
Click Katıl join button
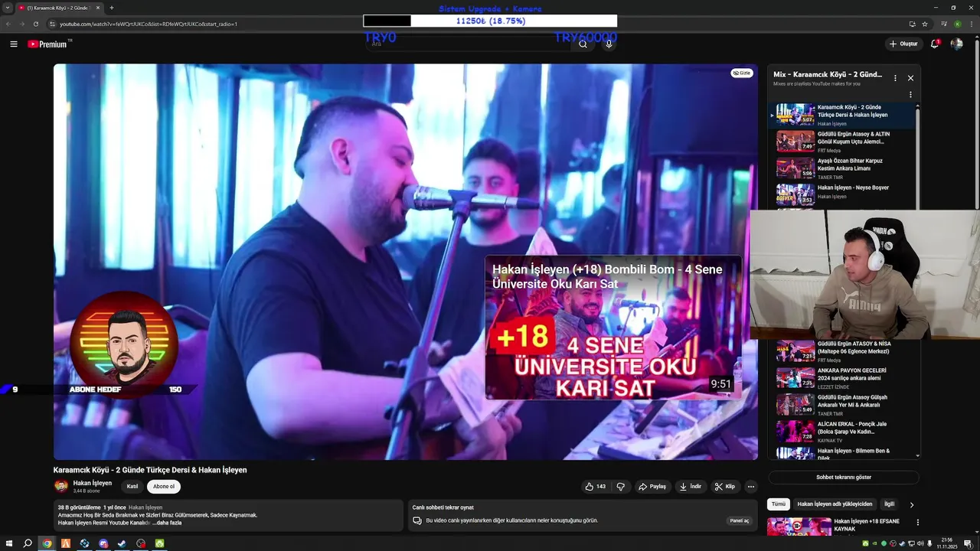[132, 487]
